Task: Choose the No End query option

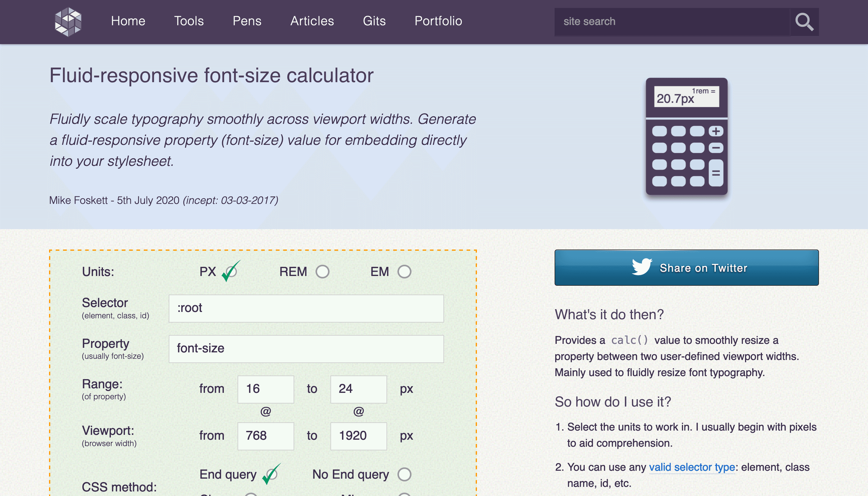Action: click(x=404, y=474)
